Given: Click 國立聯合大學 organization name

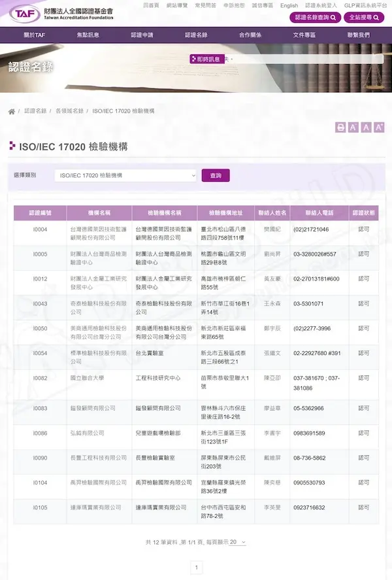Looking at the screenshot, I should pos(87,378).
